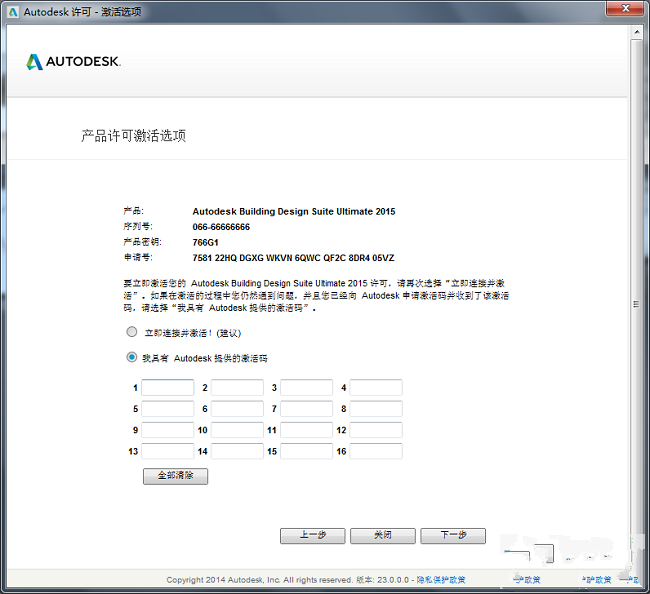Click the request code 7581 22HQ DGXG text
This screenshot has width=650, height=594.
click(x=293, y=258)
